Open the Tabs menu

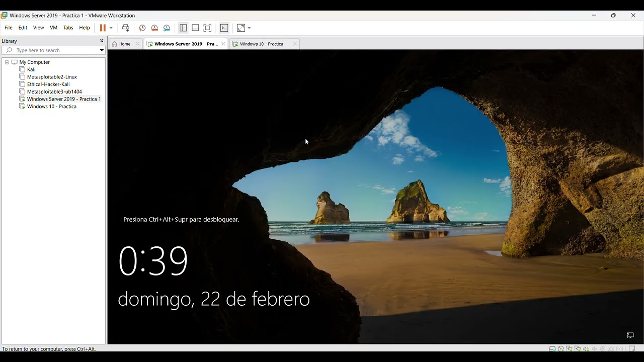(x=68, y=28)
